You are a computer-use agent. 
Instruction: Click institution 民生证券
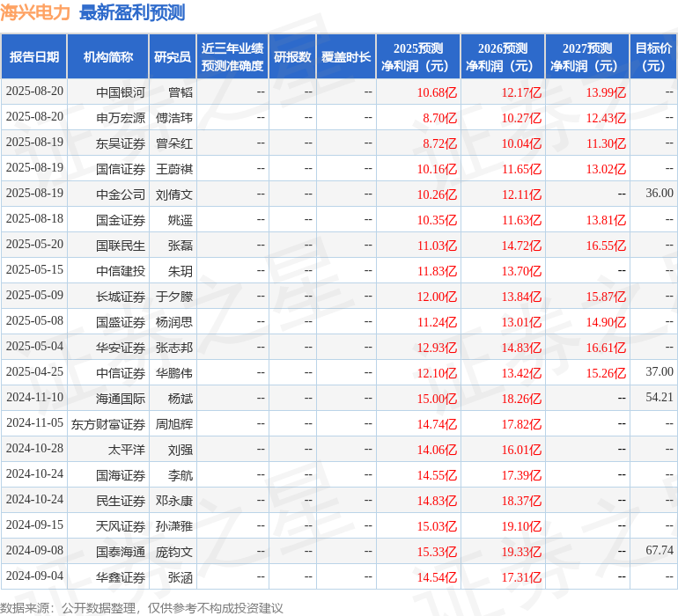coord(121,500)
